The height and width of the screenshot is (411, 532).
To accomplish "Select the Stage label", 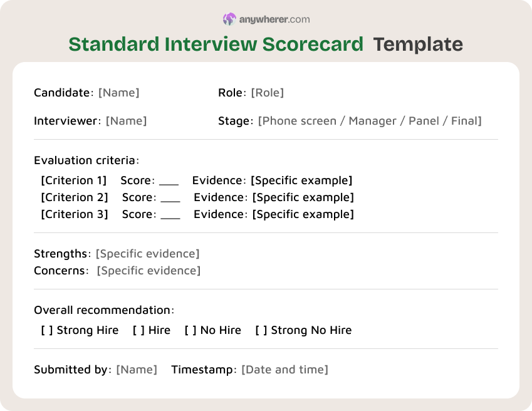I will click(236, 121).
